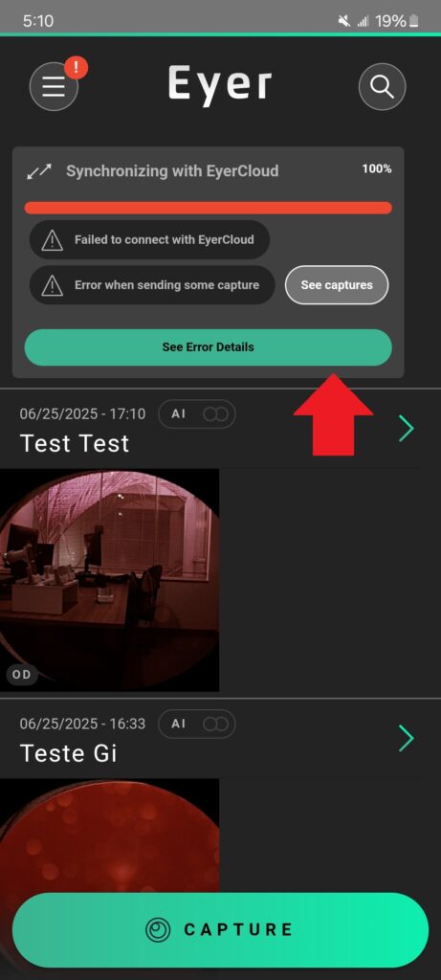Tap the red sync progress bar

(208, 208)
